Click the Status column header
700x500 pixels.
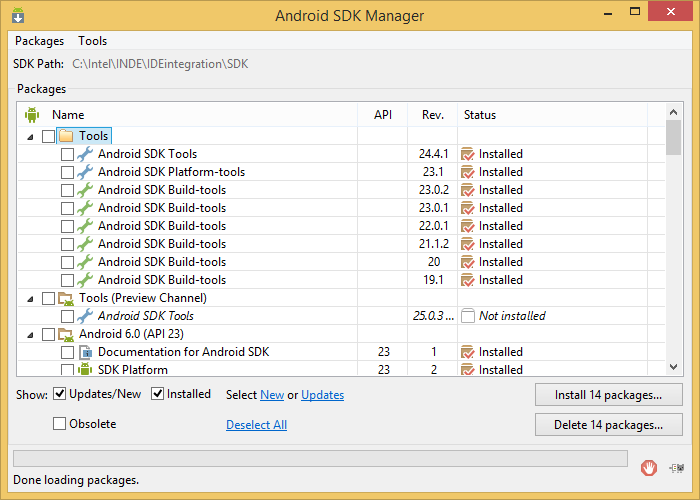pyautogui.click(x=480, y=115)
